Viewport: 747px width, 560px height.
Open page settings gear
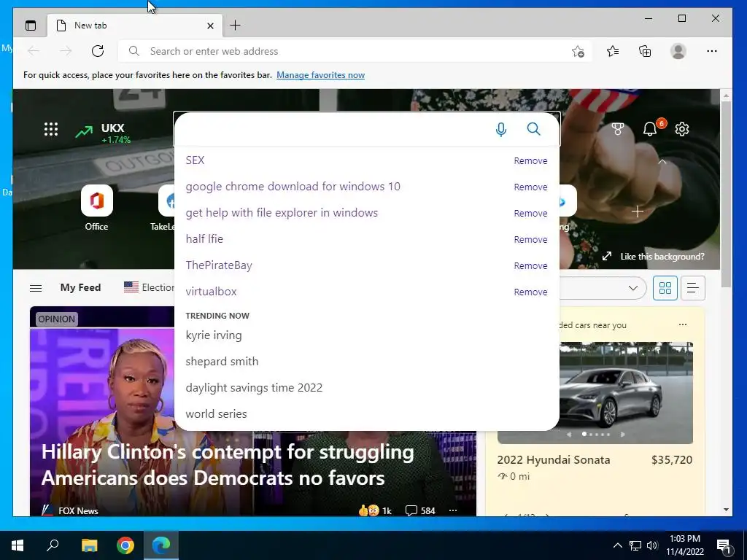682,129
